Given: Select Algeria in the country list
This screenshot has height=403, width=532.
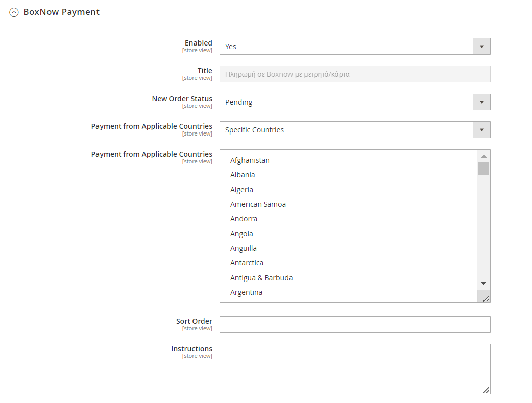Looking at the screenshot, I should pyautogui.click(x=241, y=190).
